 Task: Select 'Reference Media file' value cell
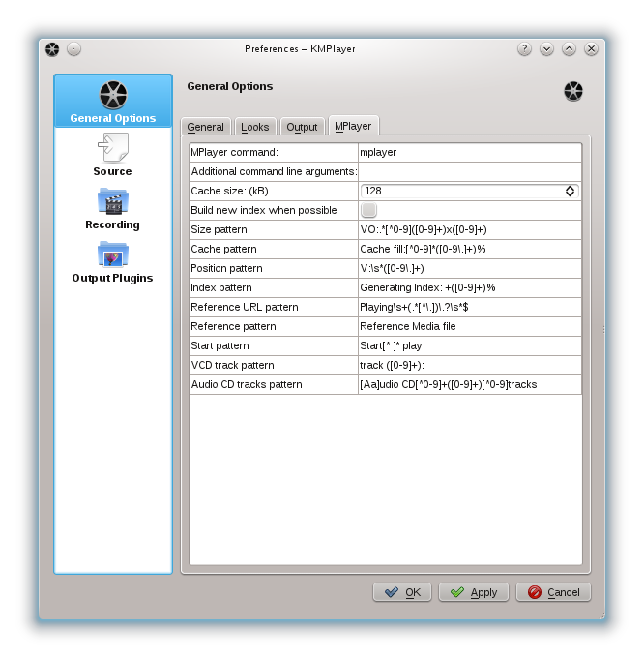(x=470, y=326)
